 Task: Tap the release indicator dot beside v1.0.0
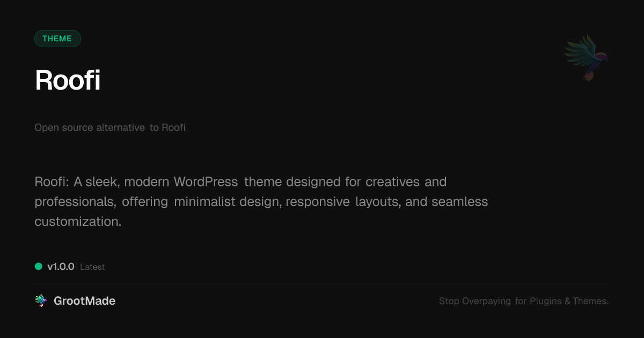(x=38, y=266)
